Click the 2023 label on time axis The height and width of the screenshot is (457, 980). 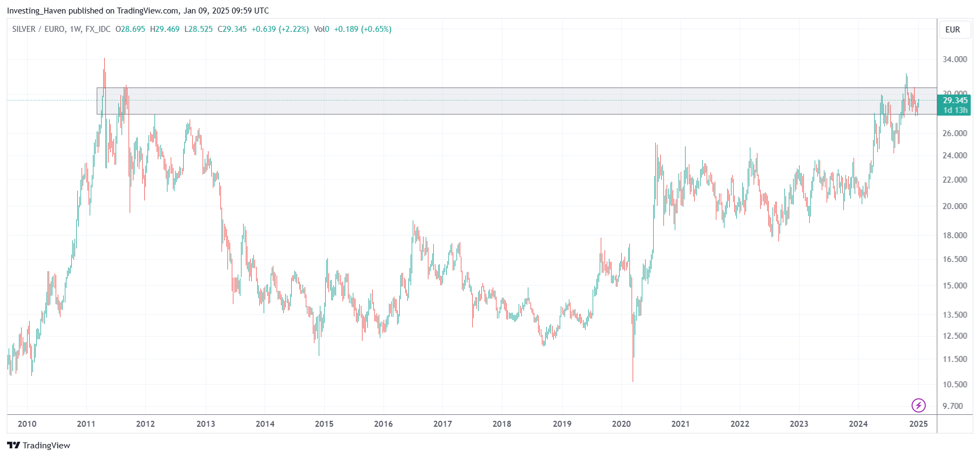[x=799, y=424]
